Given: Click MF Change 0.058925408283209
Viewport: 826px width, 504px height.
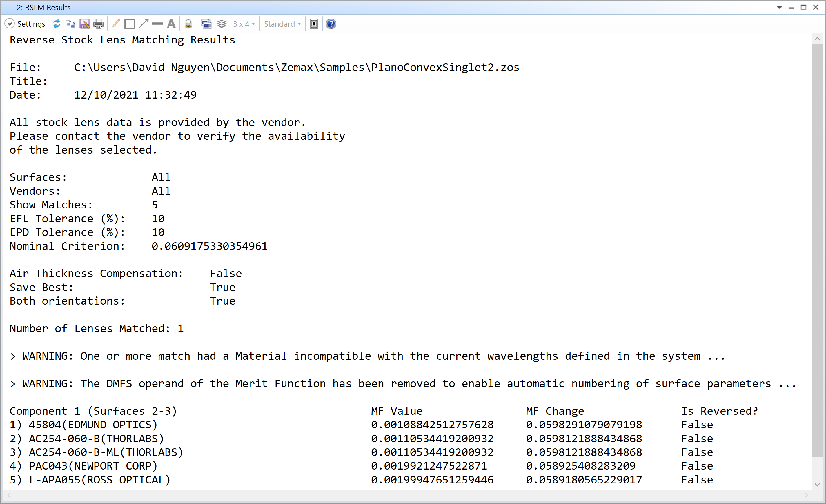Looking at the screenshot, I should click(581, 466).
